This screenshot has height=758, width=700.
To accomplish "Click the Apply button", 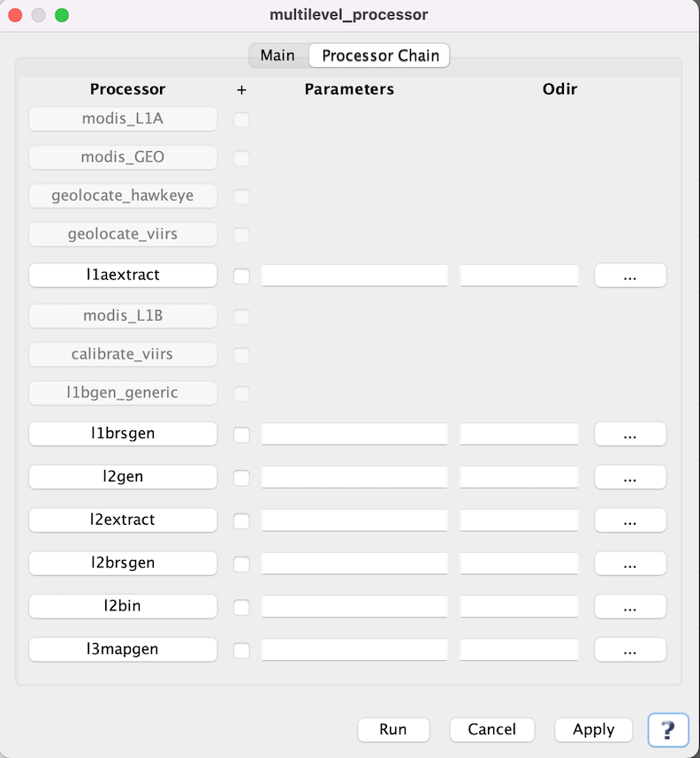I will coord(593,730).
